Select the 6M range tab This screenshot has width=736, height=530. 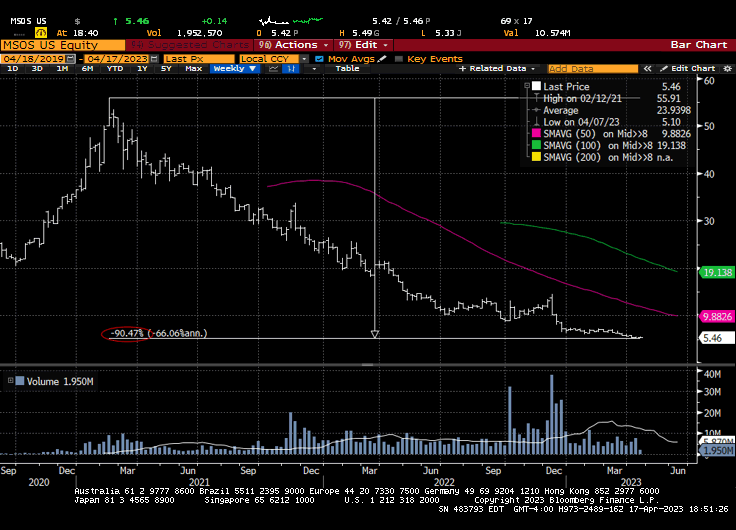click(87, 69)
